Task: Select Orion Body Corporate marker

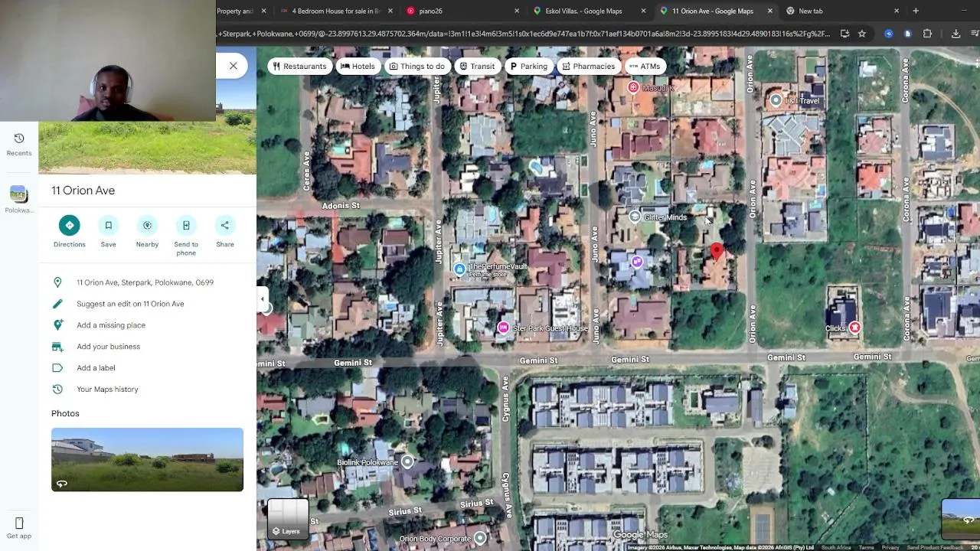Action: [x=480, y=538]
